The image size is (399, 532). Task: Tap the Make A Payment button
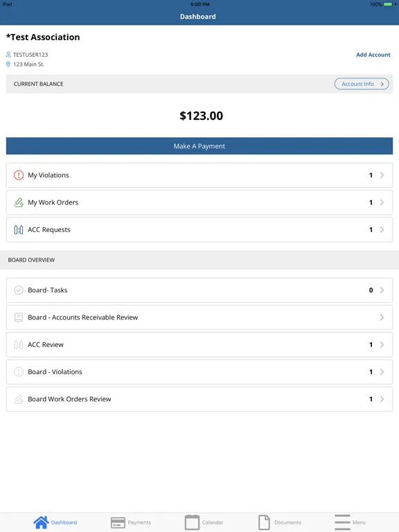pos(199,146)
